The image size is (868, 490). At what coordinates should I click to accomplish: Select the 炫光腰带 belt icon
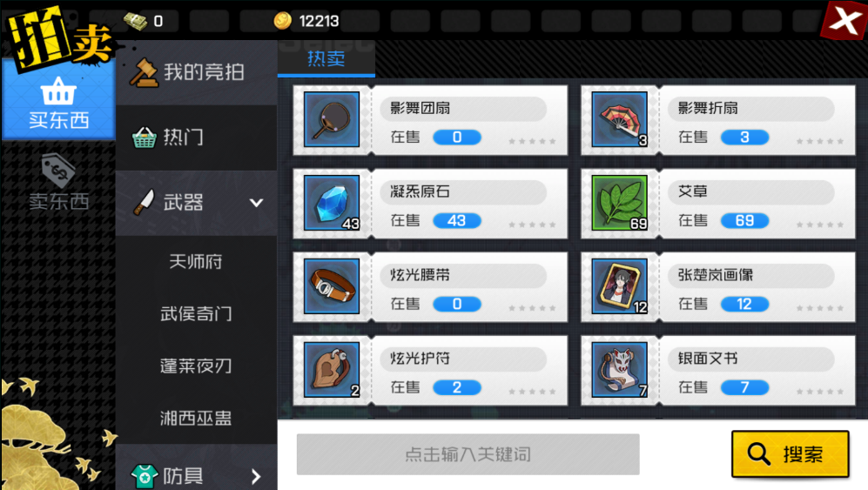point(332,286)
